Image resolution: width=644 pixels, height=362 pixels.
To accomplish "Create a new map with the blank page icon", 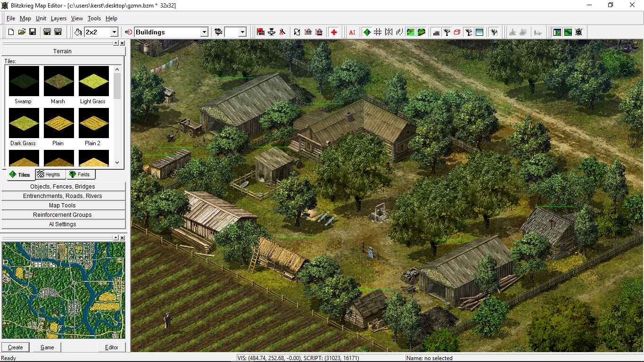I will [x=11, y=32].
